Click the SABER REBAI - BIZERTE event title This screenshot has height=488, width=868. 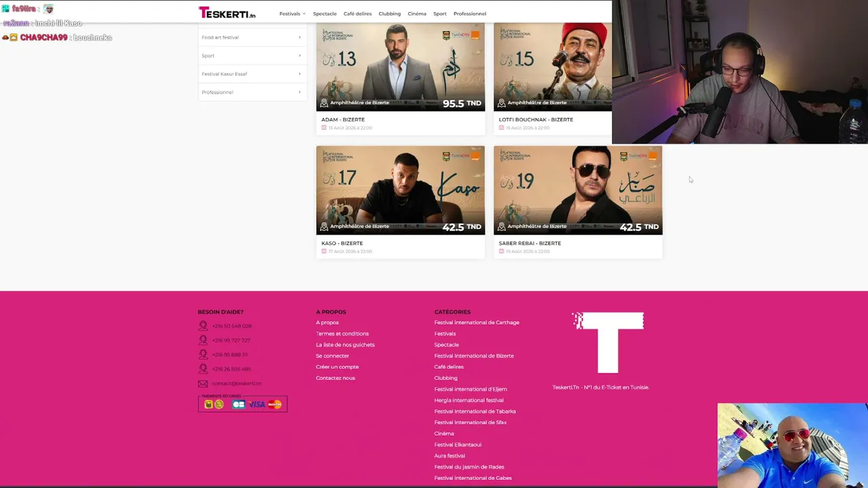530,243
